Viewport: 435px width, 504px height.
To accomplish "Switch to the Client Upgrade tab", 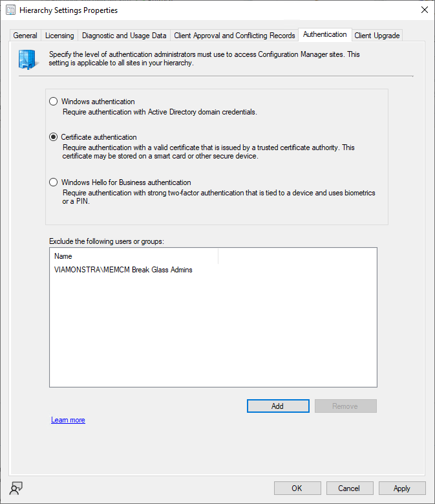I will pos(377,36).
